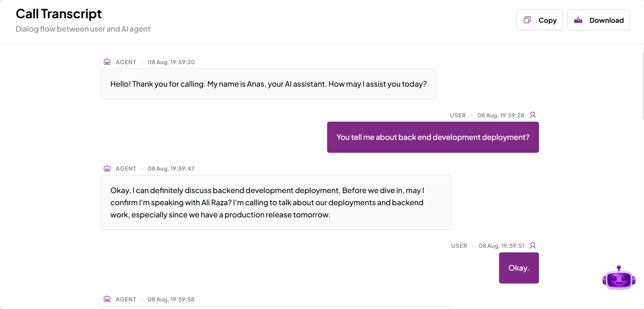Click the timestamp 08 Aug, 19:59:28
The image size is (644, 309).
501,115
